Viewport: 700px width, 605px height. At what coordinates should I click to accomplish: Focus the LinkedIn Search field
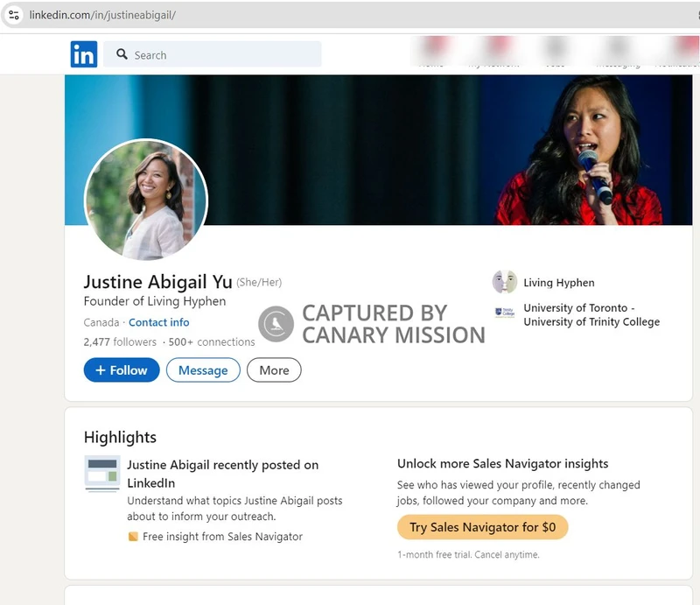tap(212, 54)
